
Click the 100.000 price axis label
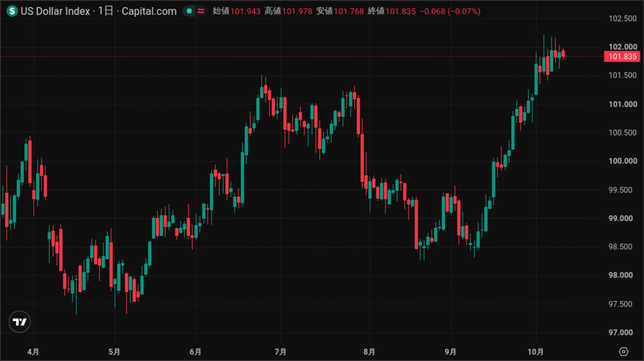point(623,161)
